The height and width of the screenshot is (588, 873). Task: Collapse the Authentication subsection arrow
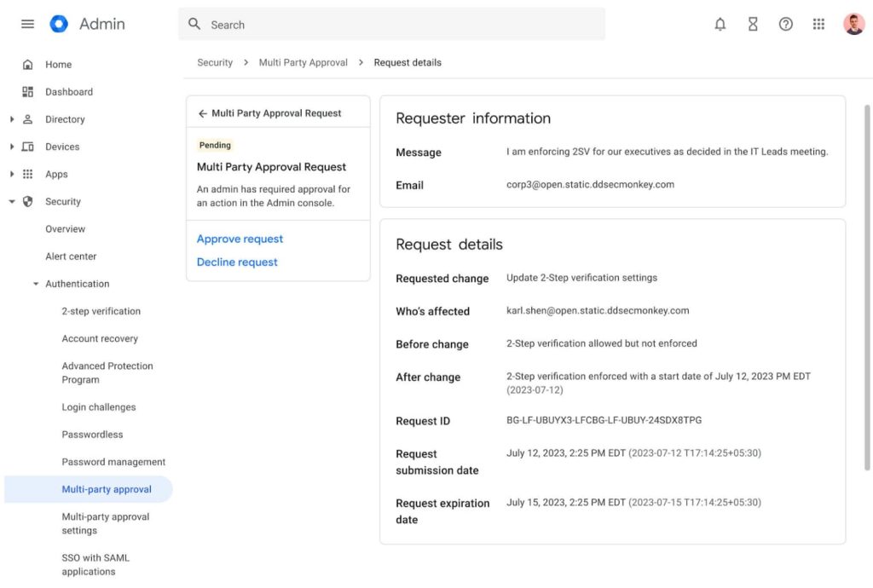click(36, 284)
